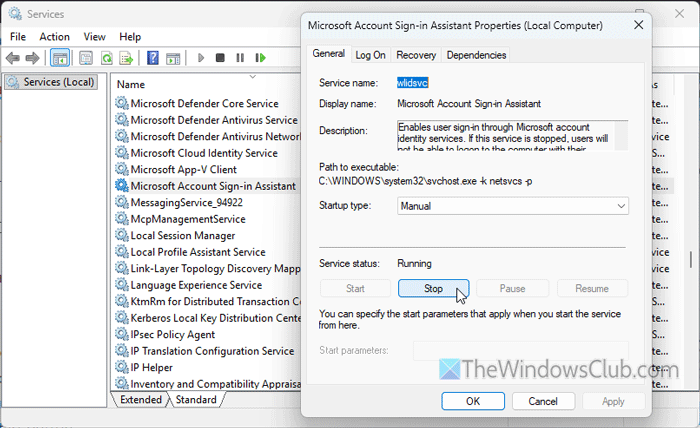Switch to the Recovery tab
This screenshot has height=428, width=700.
pos(416,55)
